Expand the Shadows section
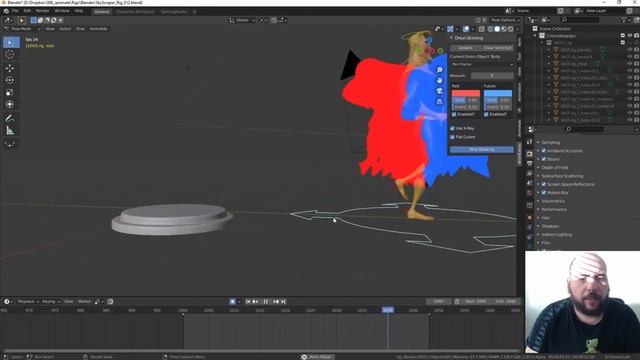 click(x=539, y=226)
